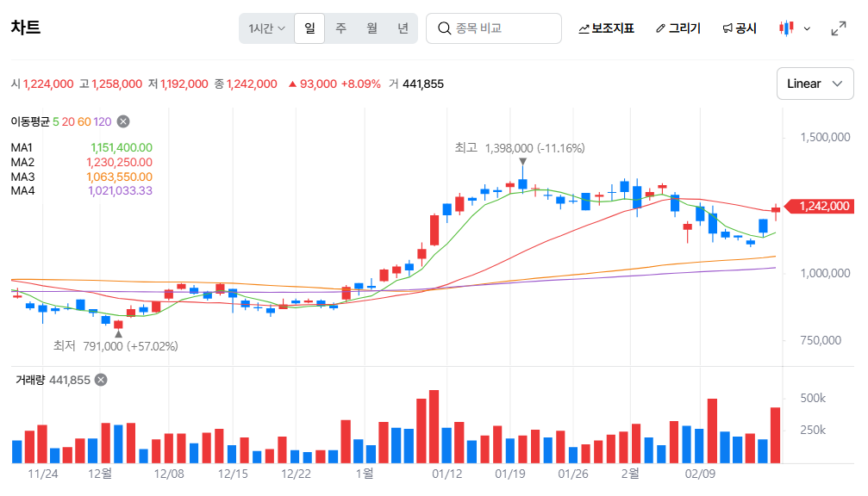Screen dimensions: 868x496
Task: Click the 12/15 date axis label
Action: pyautogui.click(x=233, y=474)
